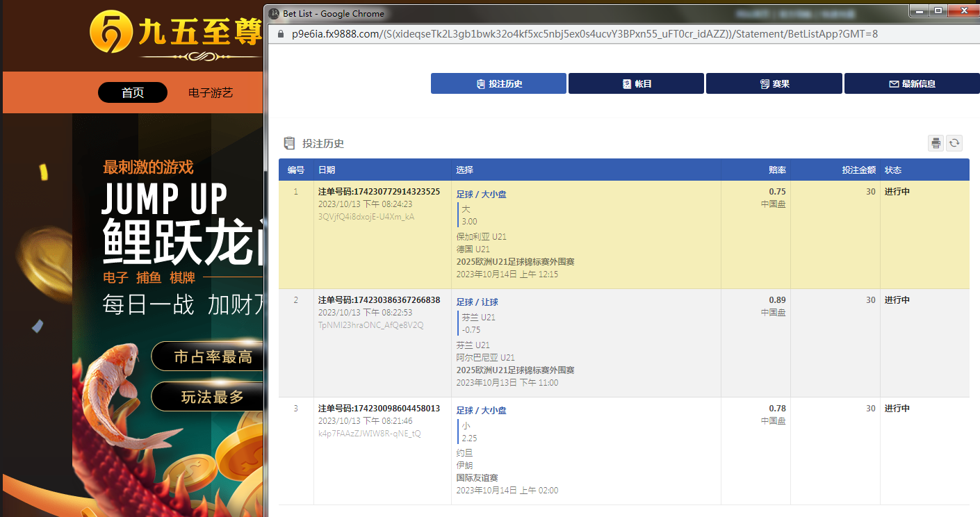Click odds value 0.78
Viewport: 980px width, 517px height.
777,409
